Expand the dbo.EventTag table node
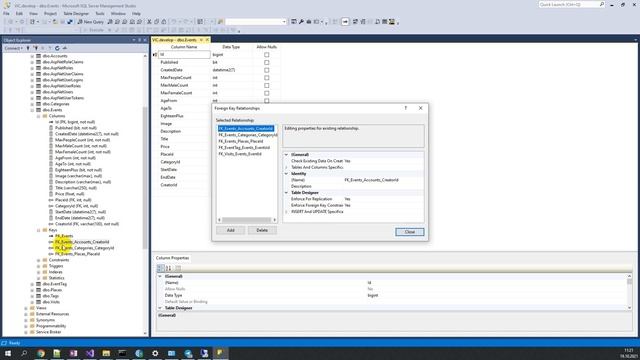Viewport: 640px width, 360px height. (x=32, y=284)
